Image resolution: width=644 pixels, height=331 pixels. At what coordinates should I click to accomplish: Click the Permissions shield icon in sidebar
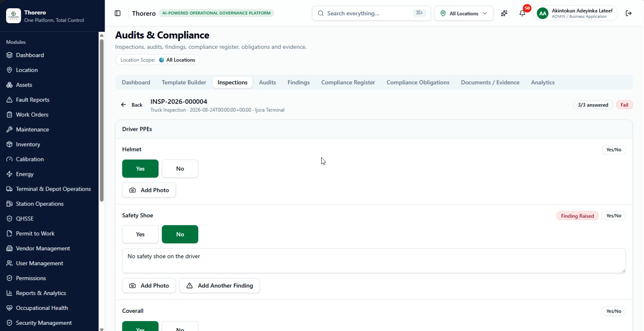(10, 278)
